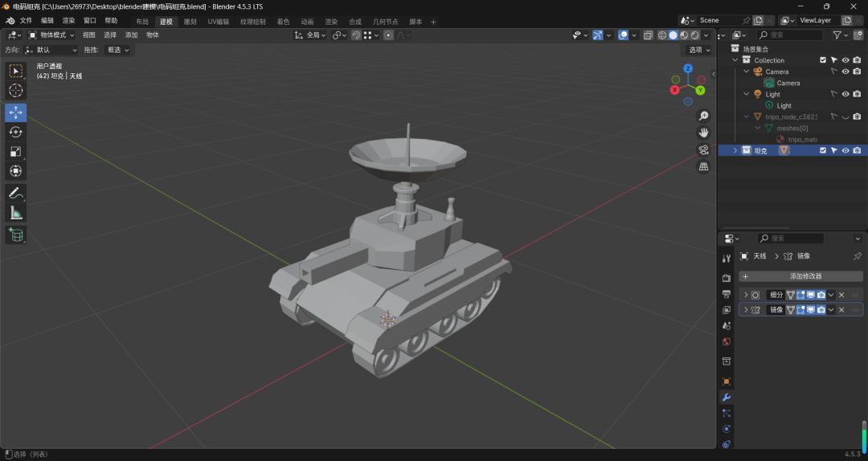The height and width of the screenshot is (461, 868).
Task: Select solid viewport shading mode
Action: point(674,35)
